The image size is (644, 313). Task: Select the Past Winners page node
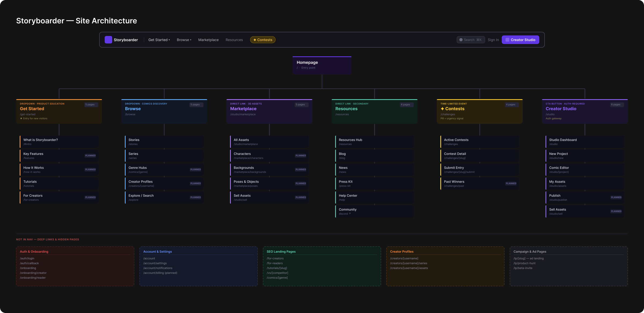click(480, 184)
